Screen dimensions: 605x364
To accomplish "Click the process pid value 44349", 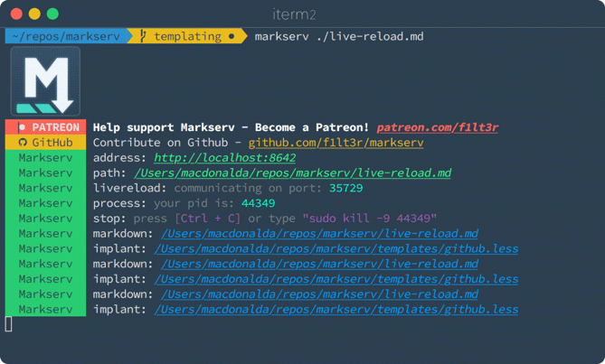I will 258,203.
